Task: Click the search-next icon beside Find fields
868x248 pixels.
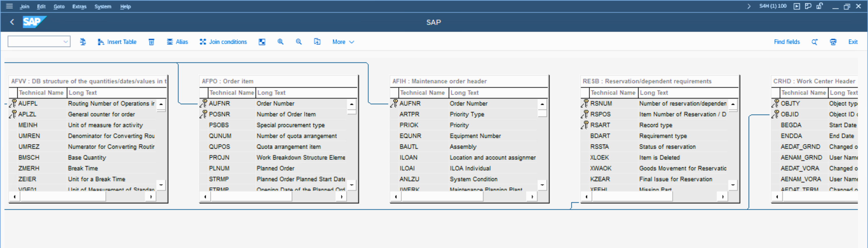Action: coord(814,42)
